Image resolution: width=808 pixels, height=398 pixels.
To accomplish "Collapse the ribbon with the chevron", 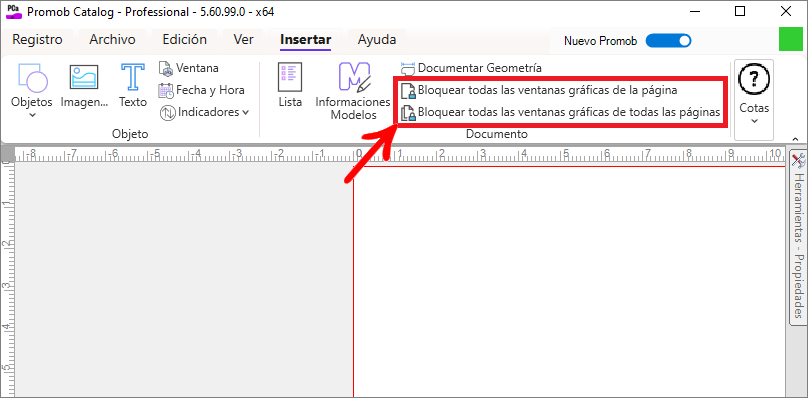I will coord(796,139).
